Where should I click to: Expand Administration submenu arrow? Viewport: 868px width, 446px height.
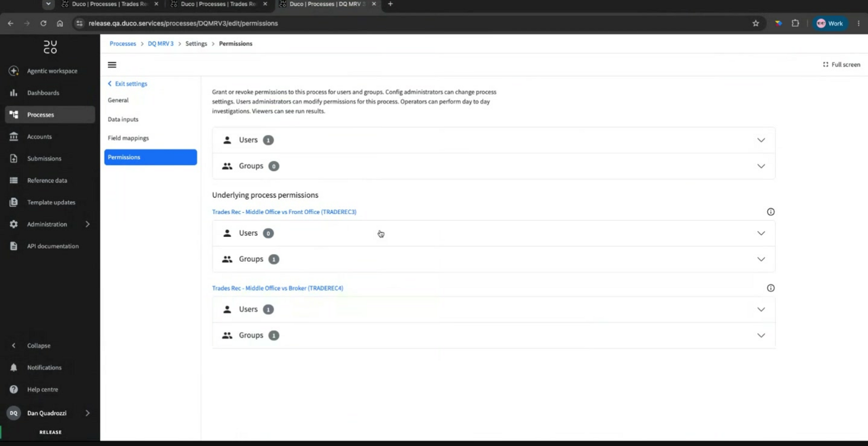(x=87, y=224)
